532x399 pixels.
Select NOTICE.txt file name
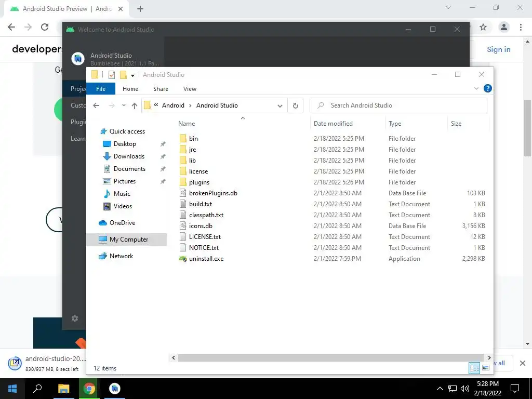tap(204, 248)
